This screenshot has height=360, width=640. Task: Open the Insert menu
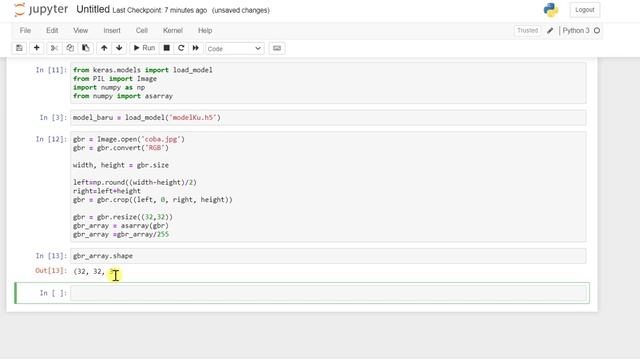pos(112,31)
